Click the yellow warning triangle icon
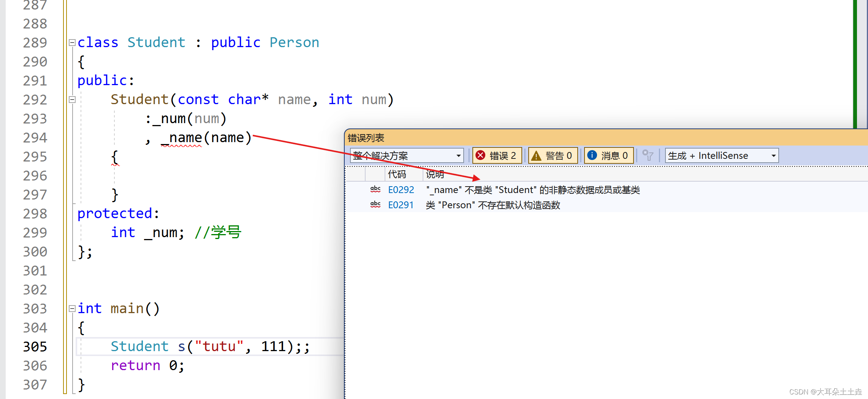This screenshot has height=399, width=868. [536, 155]
